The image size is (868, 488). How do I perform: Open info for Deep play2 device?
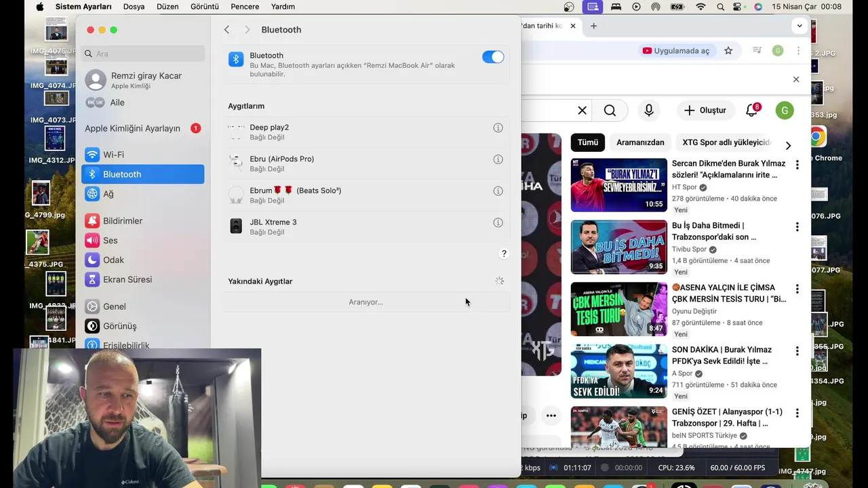pos(498,127)
